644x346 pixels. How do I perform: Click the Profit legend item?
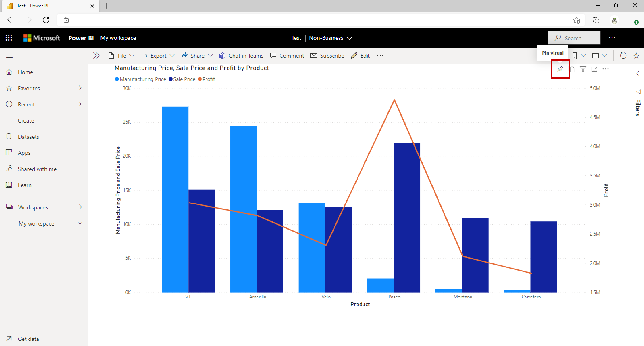pos(207,79)
